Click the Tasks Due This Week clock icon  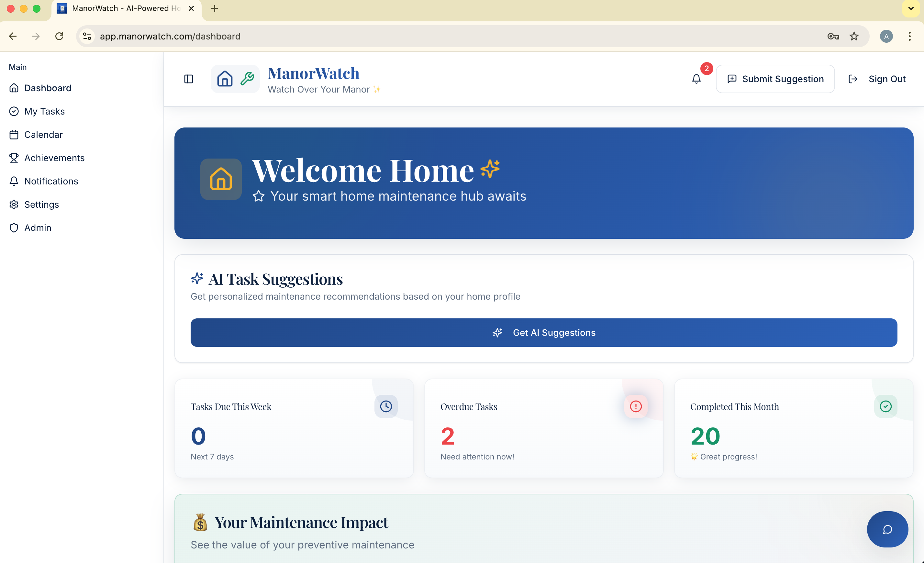[386, 406]
